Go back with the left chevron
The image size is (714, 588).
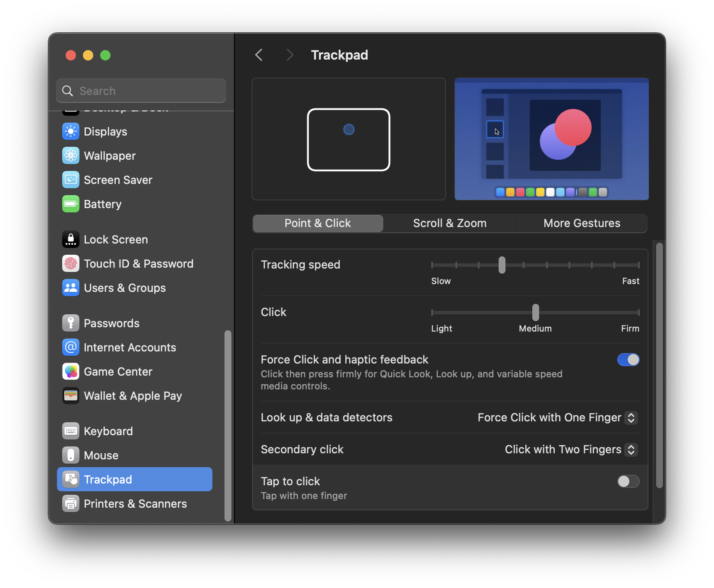pos(259,55)
